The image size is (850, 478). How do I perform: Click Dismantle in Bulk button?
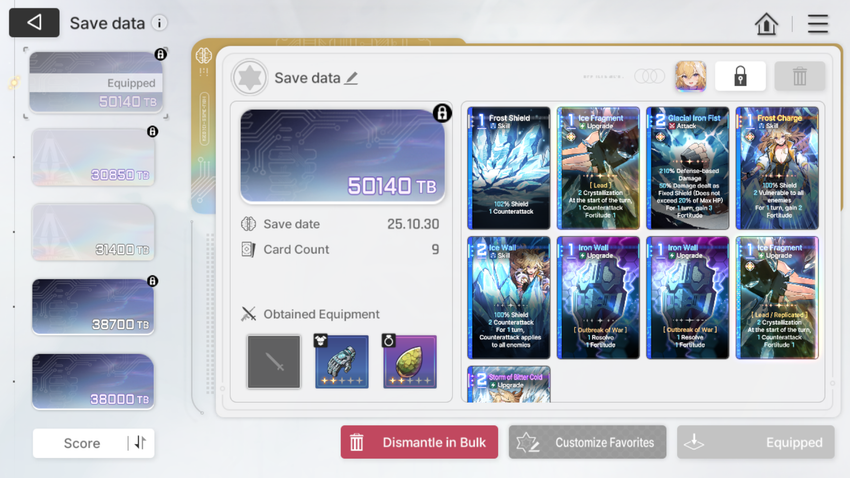tap(419, 442)
